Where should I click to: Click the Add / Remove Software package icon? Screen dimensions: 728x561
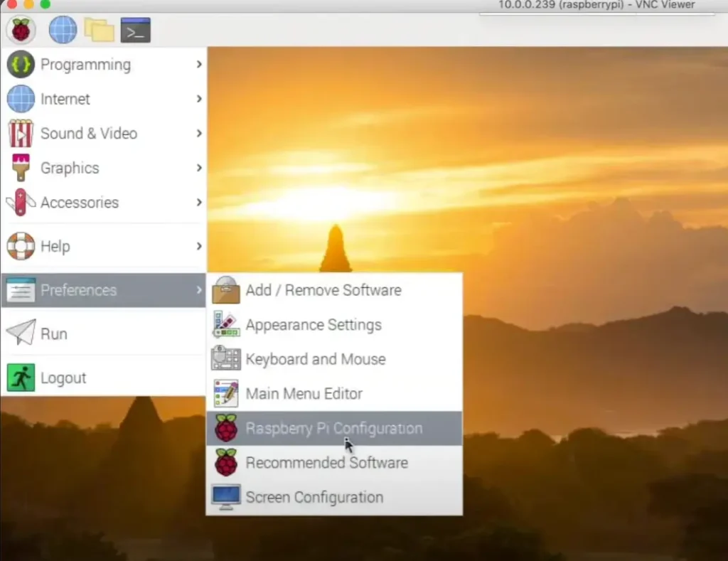226,290
